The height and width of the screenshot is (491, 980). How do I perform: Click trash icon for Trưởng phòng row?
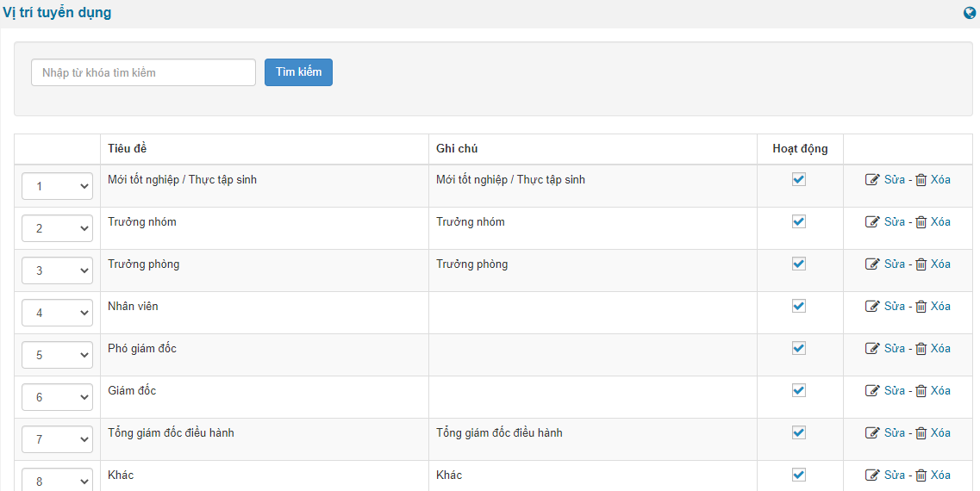921,264
